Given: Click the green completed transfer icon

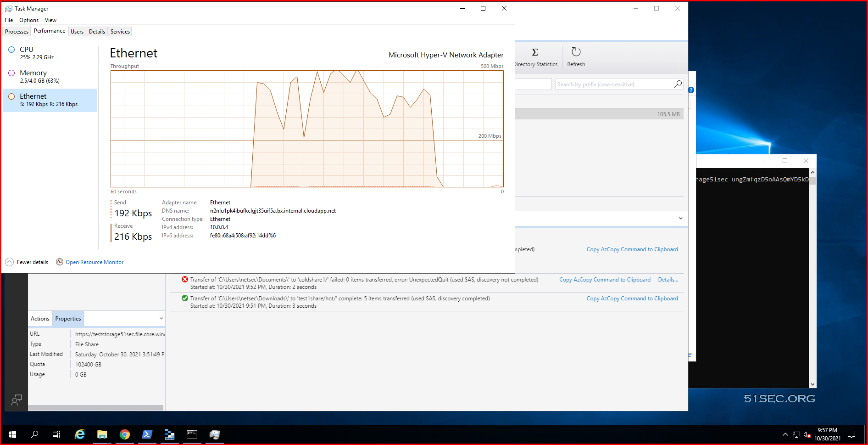Looking at the screenshot, I should click(185, 298).
